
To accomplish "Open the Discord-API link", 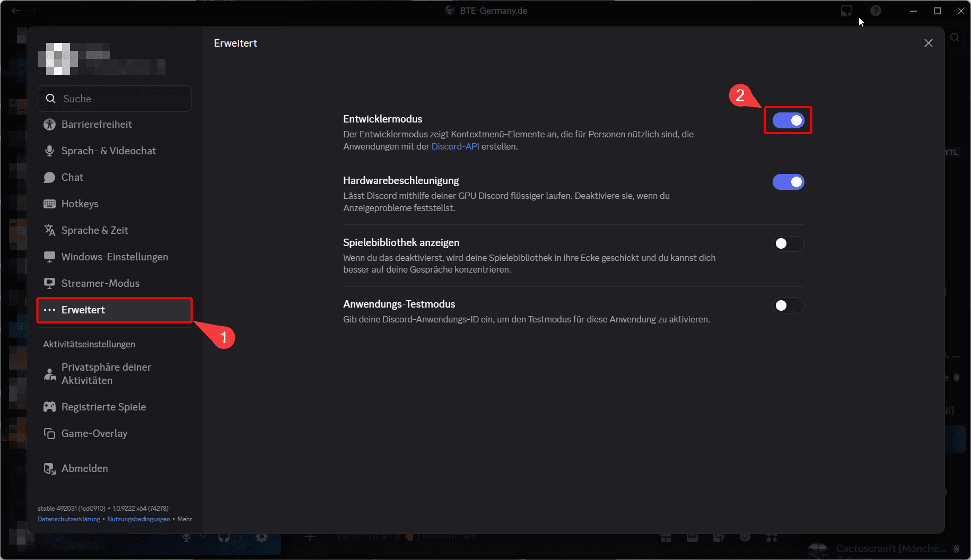I will tap(455, 146).
